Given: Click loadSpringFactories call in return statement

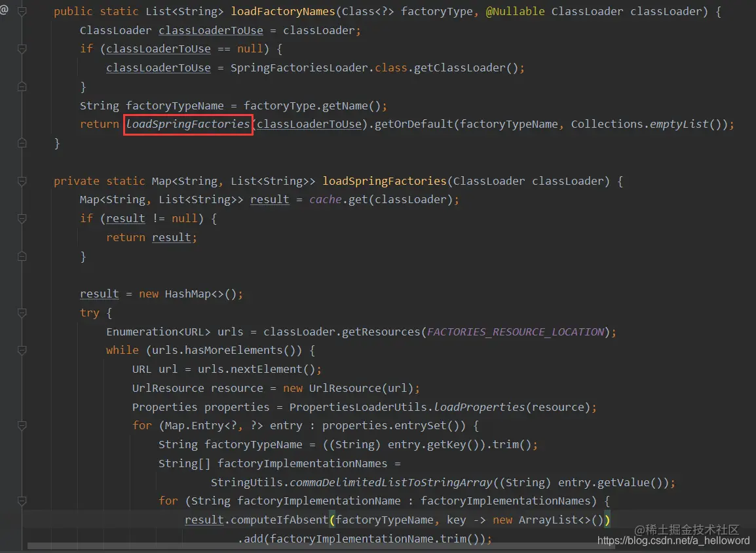Looking at the screenshot, I should pyautogui.click(x=188, y=124).
